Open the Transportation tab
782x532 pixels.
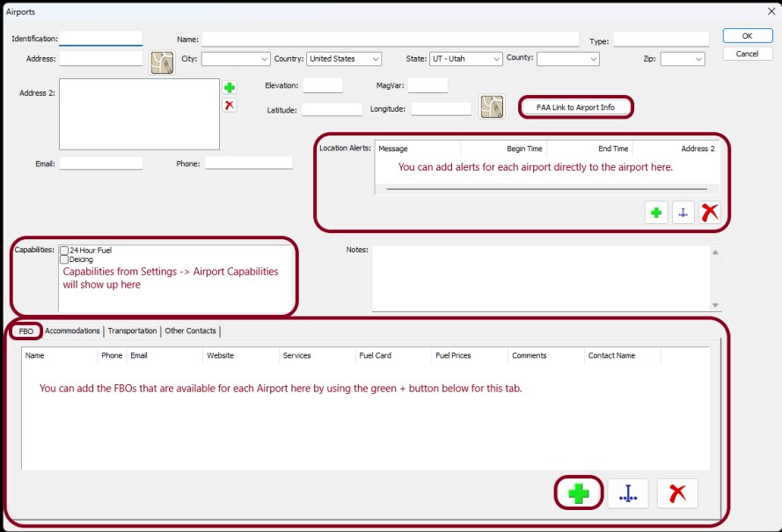point(132,331)
